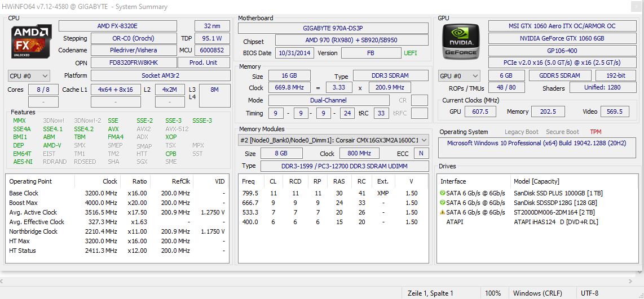Click the MSI GTX 1060 Aero ITX field
This screenshot has height=299, width=644.
pyautogui.click(x=562, y=26)
